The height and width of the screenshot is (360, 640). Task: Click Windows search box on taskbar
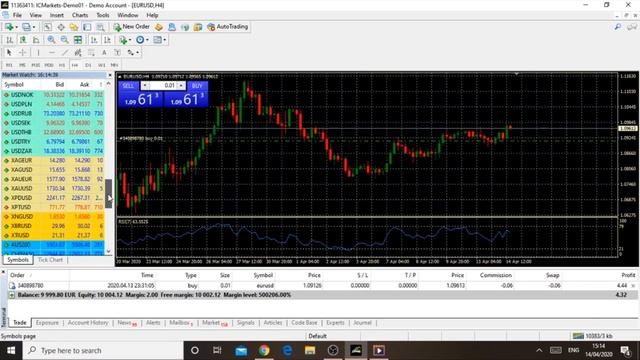coord(103,350)
